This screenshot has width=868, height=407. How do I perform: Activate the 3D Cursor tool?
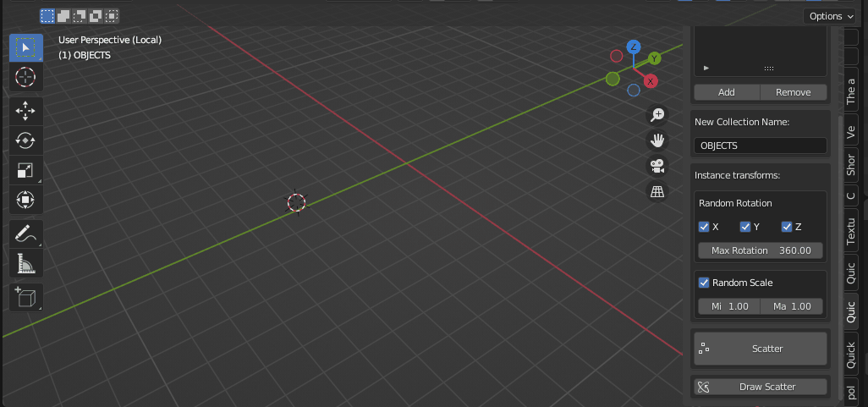25,76
